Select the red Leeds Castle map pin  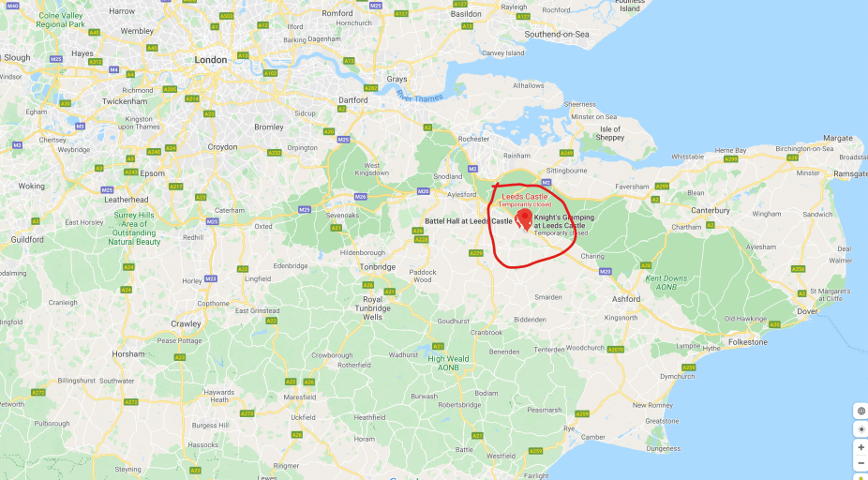coord(524,218)
